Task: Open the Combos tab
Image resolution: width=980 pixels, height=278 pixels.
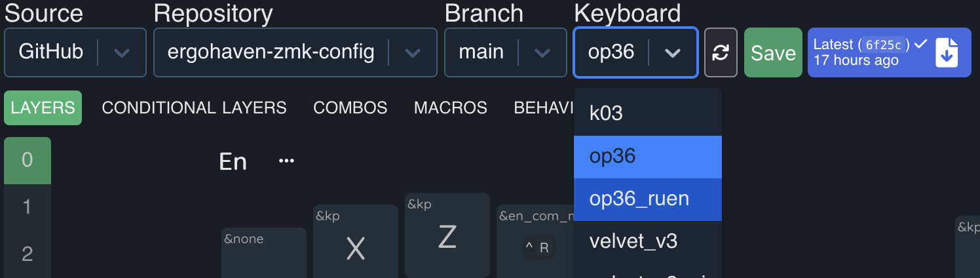Action: click(350, 108)
